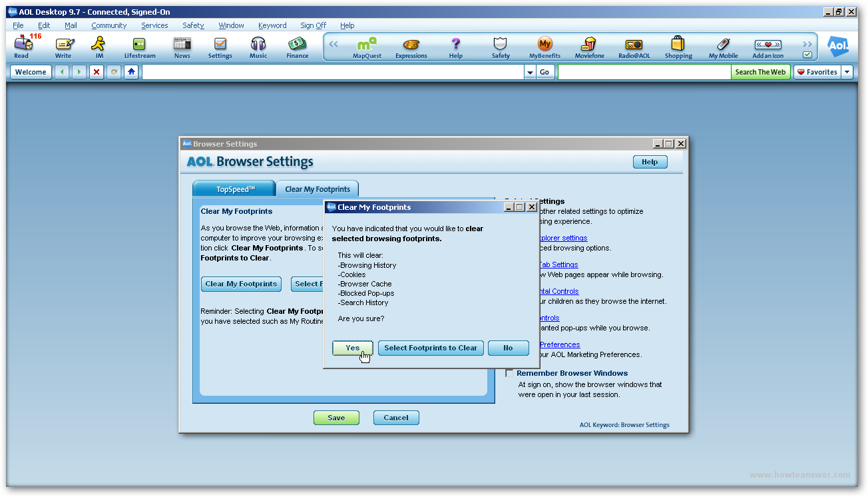868x497 pixels.
Task: Open the Keyword menu
Action: click(x=272, y=25)
